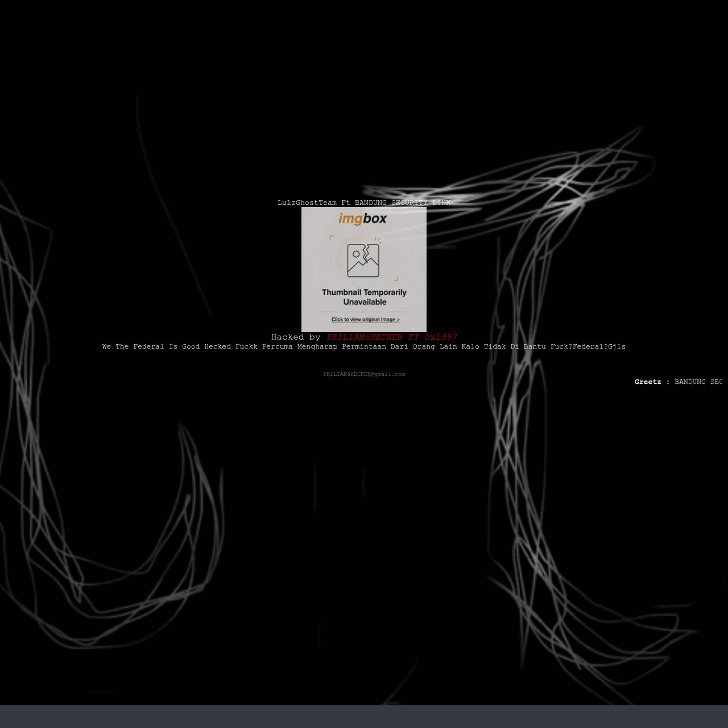The height and width of the screenshot is (728, 728).
Task: Click 'We The Federal Is Good' message start
Action: pyautogui.click(x=151, y=346)
